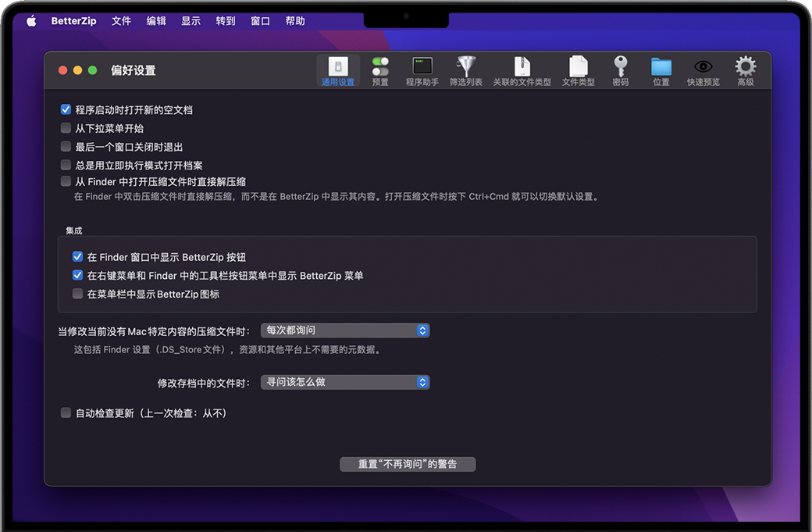This screenshot has height=532, width=812.
Task: Open the 预置 presets toolbar icon
Action: pyautogui.click(x=380, y=70)
